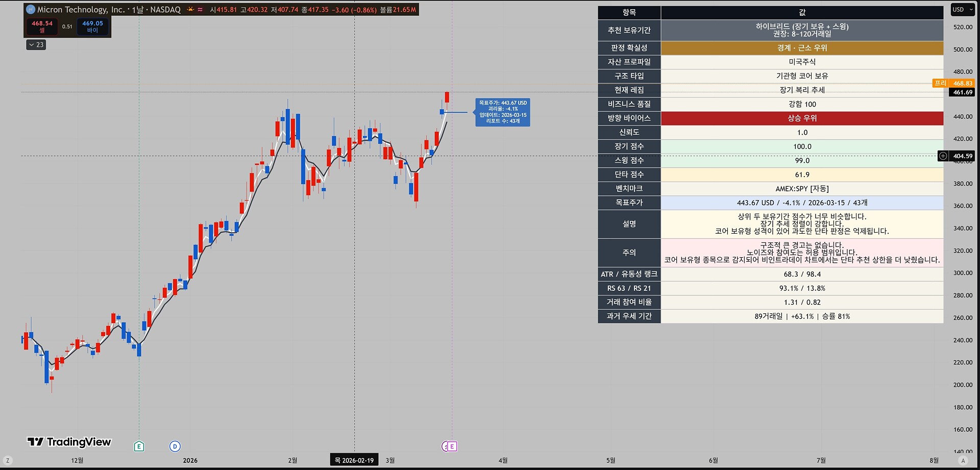Click the 경계 · 근소 우위 cell
The height and width of the screenshot is (470, 980).
click(x=802, y=48)
